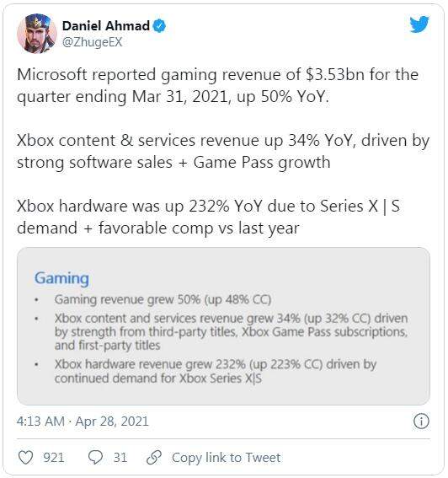Viewport: 448px width, 478px height.
Task: Open the 4:13 AM Apr 28, 2021 timestamp
Action: coord(83,422)
